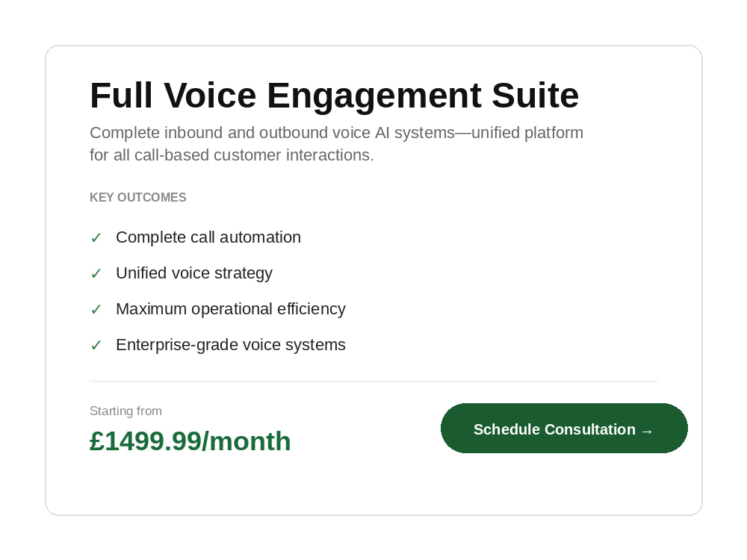The height and width of the screenshot is (560, 747).
Task: Click the Complete call automation item
Action: coord(208,237)
